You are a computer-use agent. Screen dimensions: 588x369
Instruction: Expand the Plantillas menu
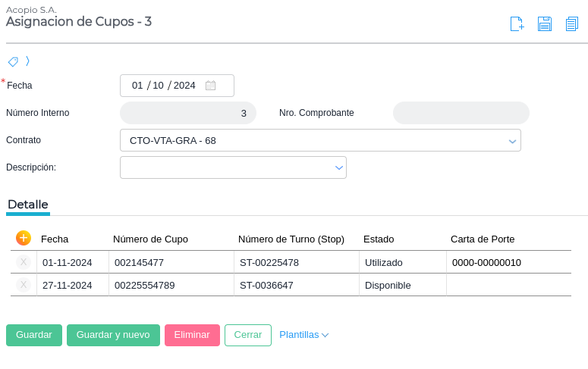(303, 335)
